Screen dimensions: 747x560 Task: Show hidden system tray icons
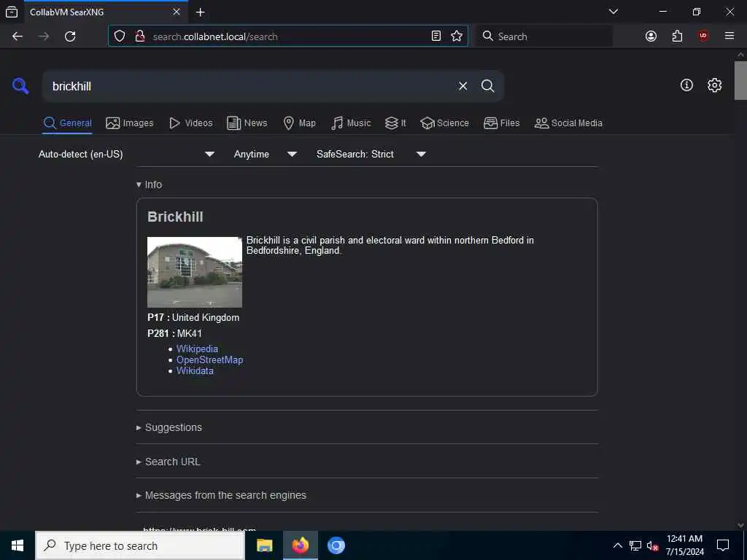click(617, 545)
